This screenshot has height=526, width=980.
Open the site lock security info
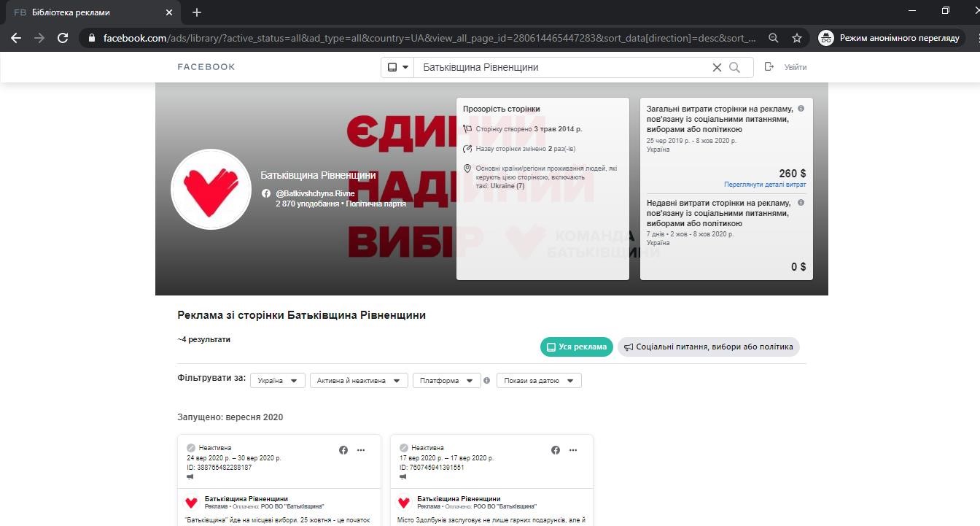click(91, 38)
